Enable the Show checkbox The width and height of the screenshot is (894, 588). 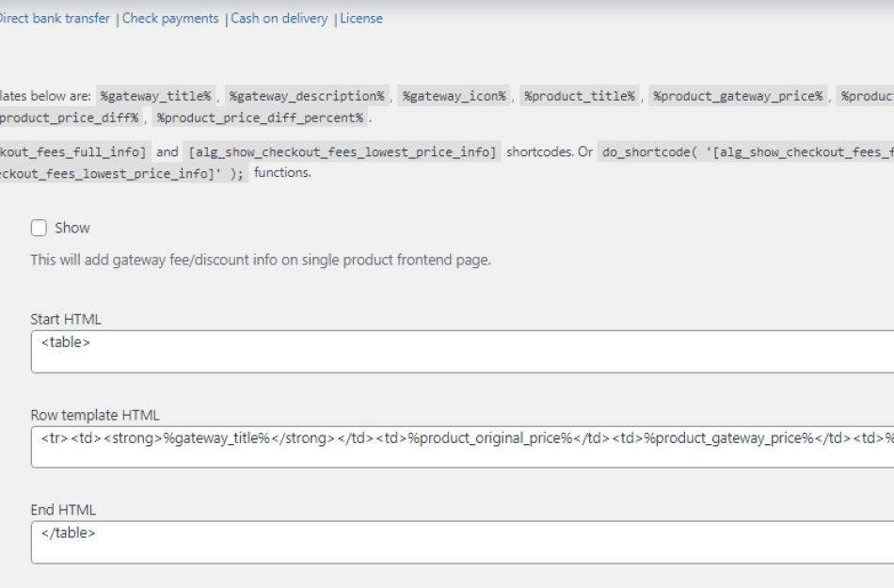click(39, 228)
